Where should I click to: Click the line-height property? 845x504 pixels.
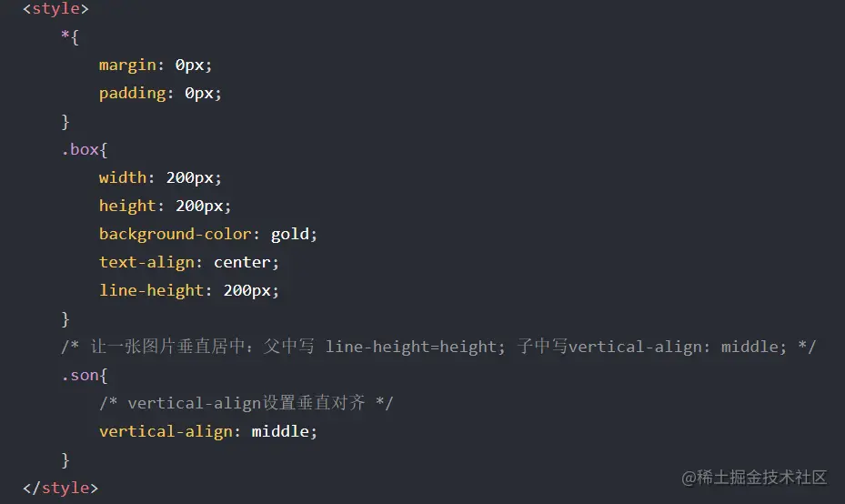151,290
